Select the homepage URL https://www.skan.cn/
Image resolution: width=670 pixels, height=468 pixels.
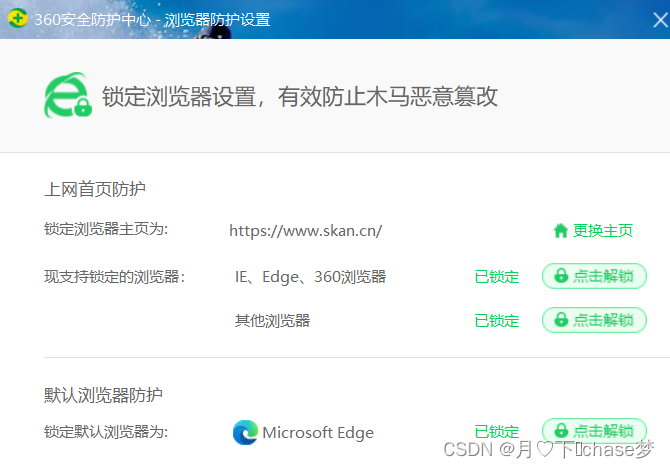tap(306, 231)
